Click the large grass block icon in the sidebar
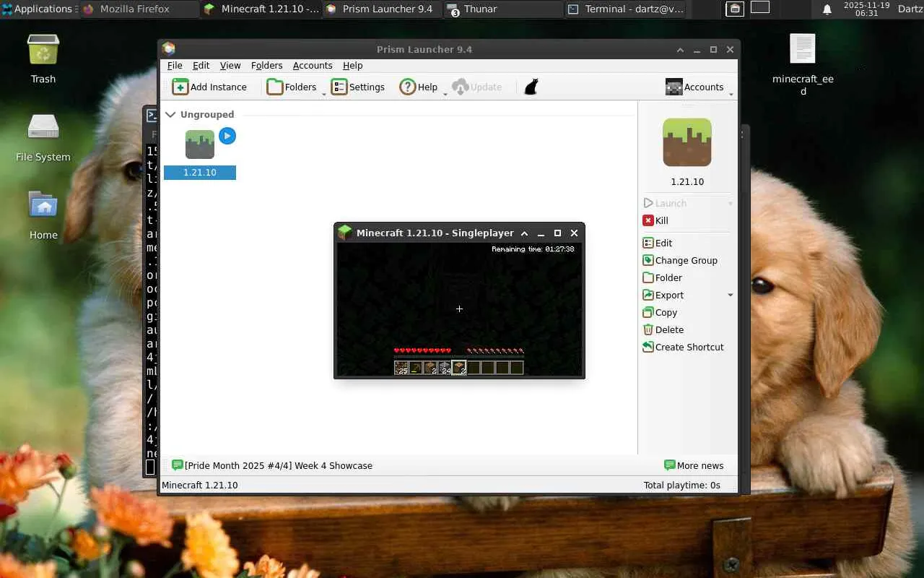Viewport: 924px width, 578px height. (687, 142)
